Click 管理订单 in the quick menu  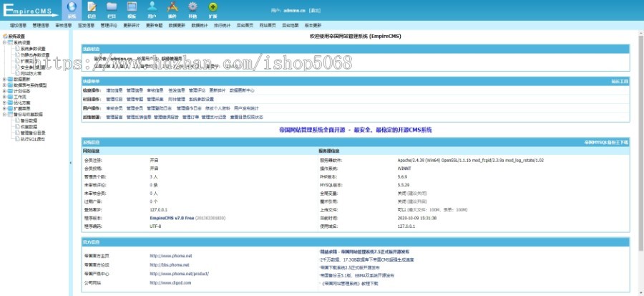coord(190,117)
